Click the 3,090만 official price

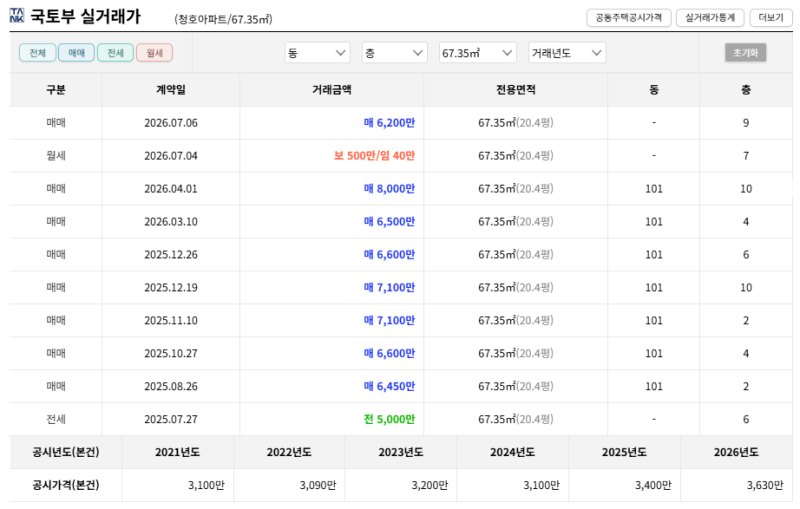pos(318,485)
